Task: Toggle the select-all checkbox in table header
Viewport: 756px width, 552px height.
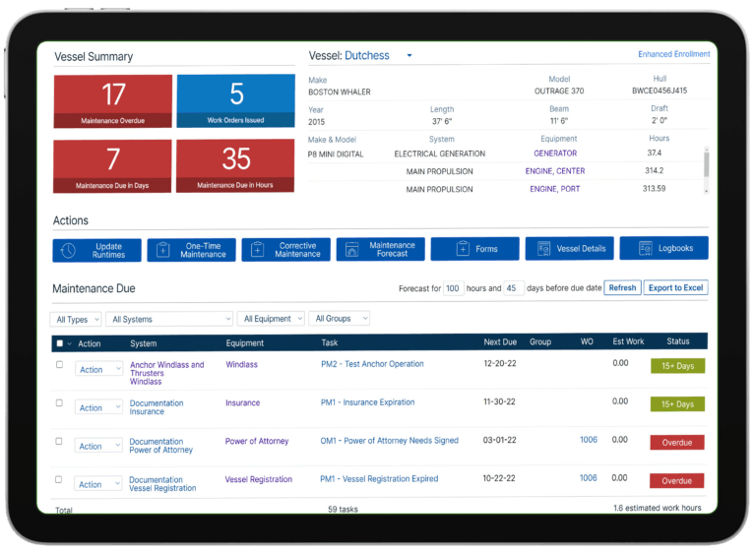Action: [x=60, y=343]
